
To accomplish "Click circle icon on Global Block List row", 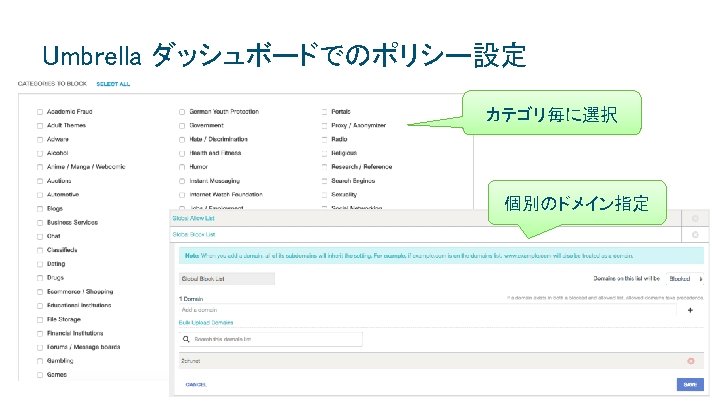I will point(695,235).
